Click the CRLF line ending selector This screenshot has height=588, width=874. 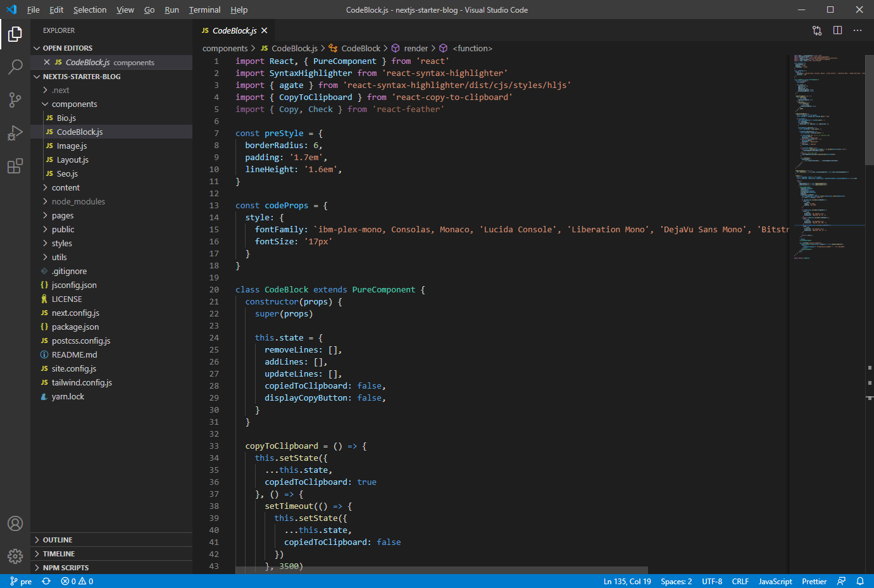click(x=740, y=581)
